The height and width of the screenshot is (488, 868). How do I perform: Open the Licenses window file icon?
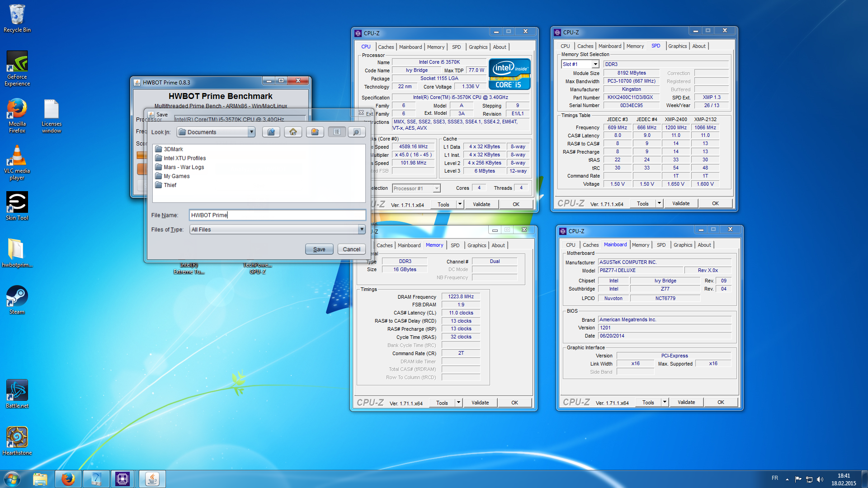click(x=52, y=115)
